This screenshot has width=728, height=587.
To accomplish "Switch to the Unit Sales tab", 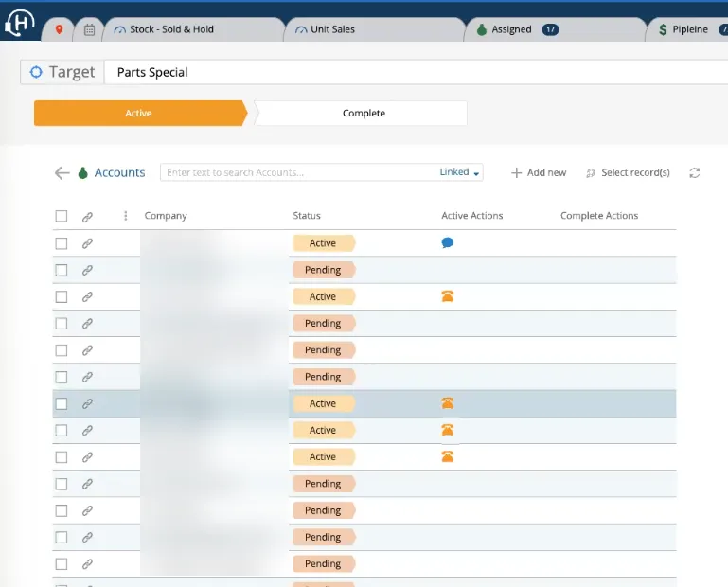I will pos(331,29).
